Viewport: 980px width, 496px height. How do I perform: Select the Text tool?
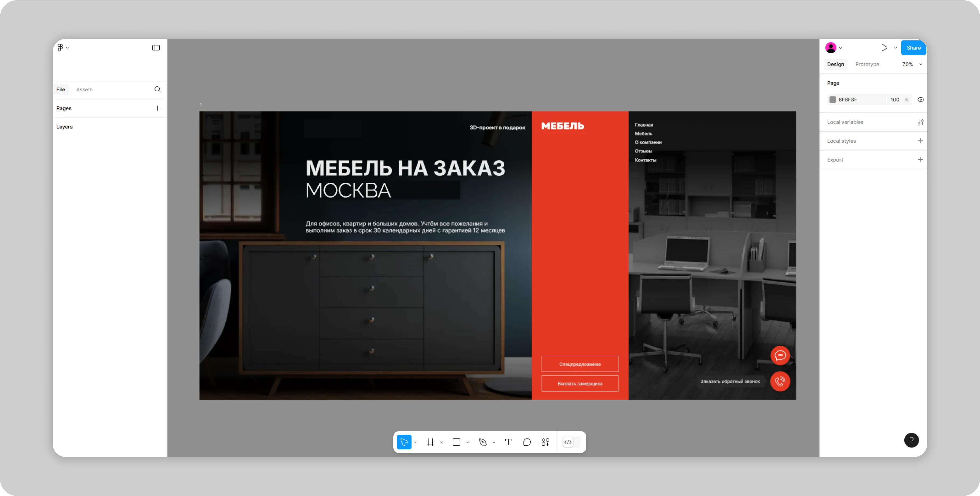pos(508,442)
